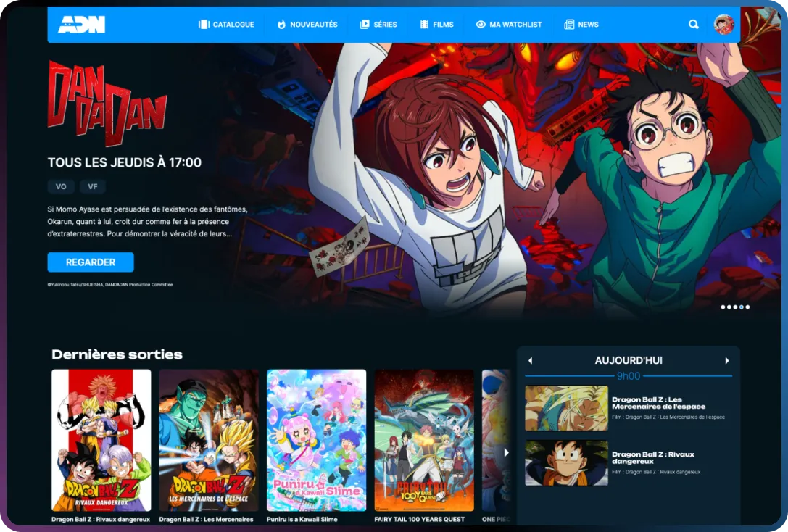
Task: Select the VF language badge
Action: coord(93,186)
